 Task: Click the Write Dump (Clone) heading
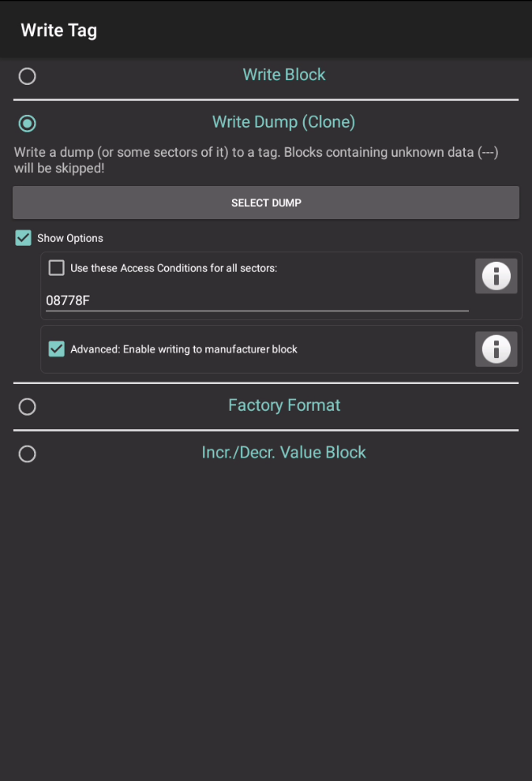(x=284, y=121)
